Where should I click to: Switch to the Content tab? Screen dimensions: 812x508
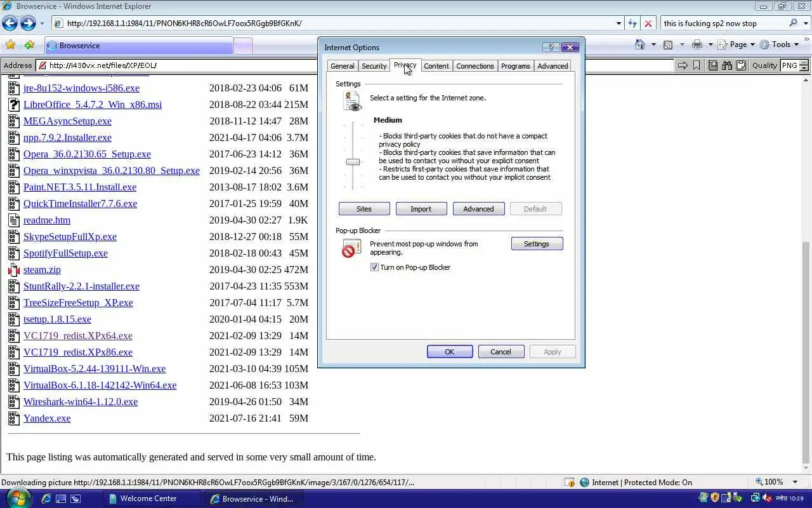(x=436, y=66)
